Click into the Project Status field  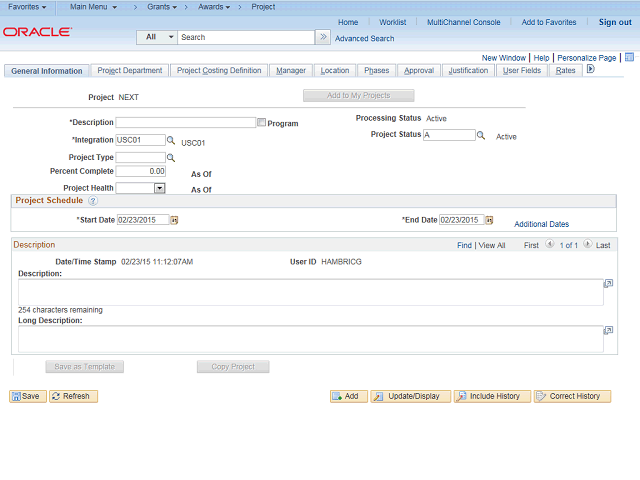449,135
